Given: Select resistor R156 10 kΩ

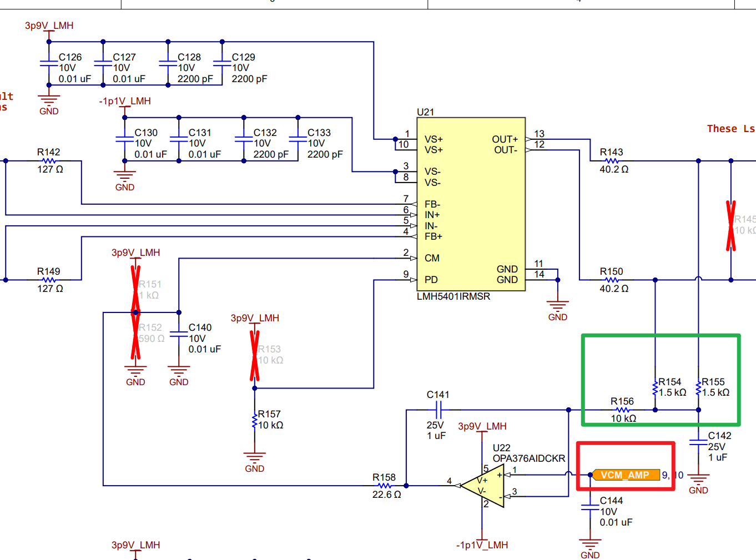Looking at the screenshot, I should click(x=623, y=410).
